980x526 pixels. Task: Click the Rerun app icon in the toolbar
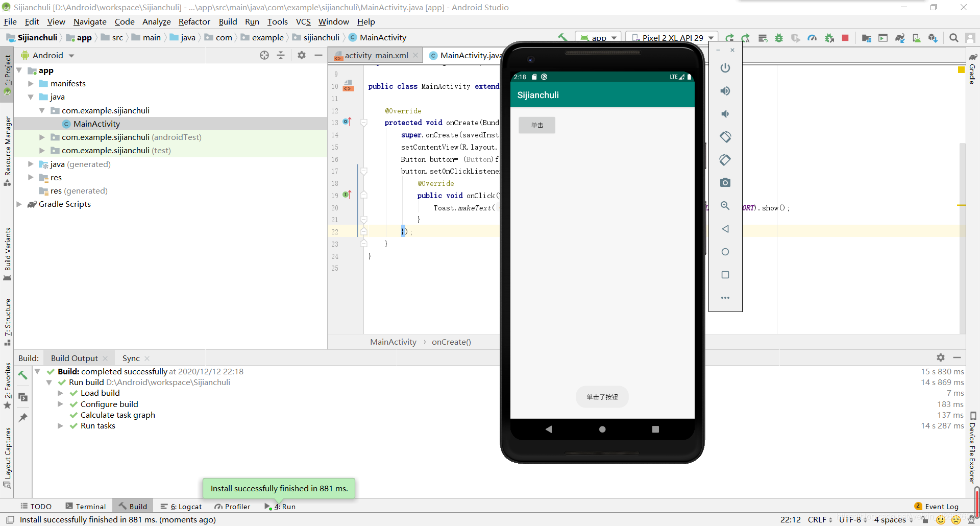click(730, 38)
